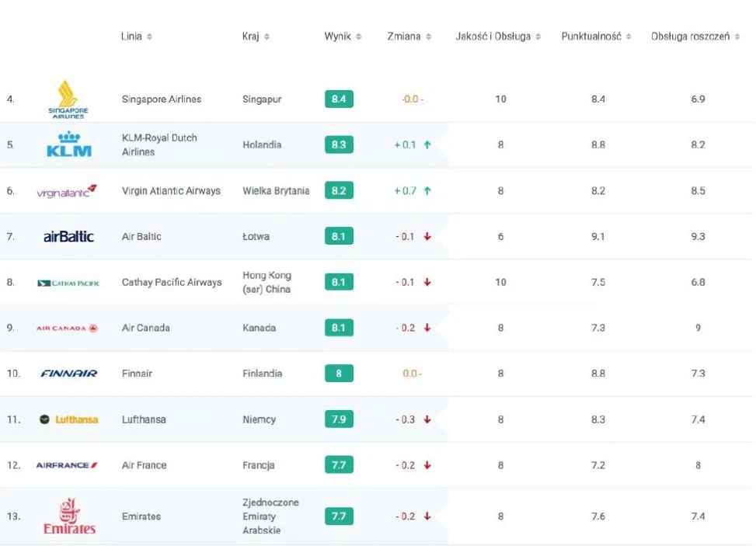
Task: Click the Cathay Pacific logo
Action: click(68, 283)
